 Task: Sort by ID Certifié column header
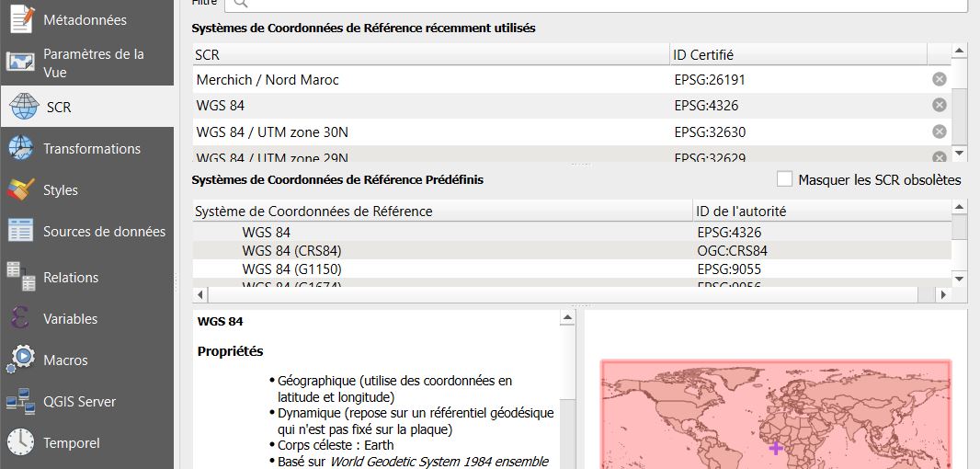799,54
